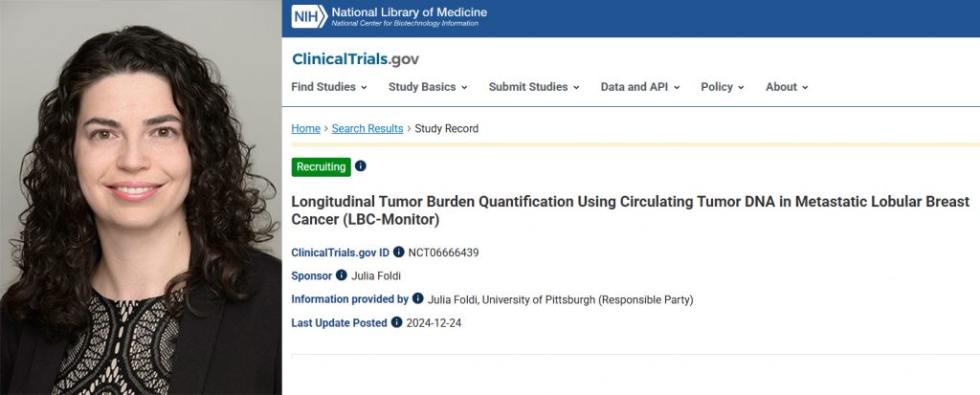This screenshot has height=395, width=980.
Task: Click the green Recruiting status badge
Action: pos(322,167)
